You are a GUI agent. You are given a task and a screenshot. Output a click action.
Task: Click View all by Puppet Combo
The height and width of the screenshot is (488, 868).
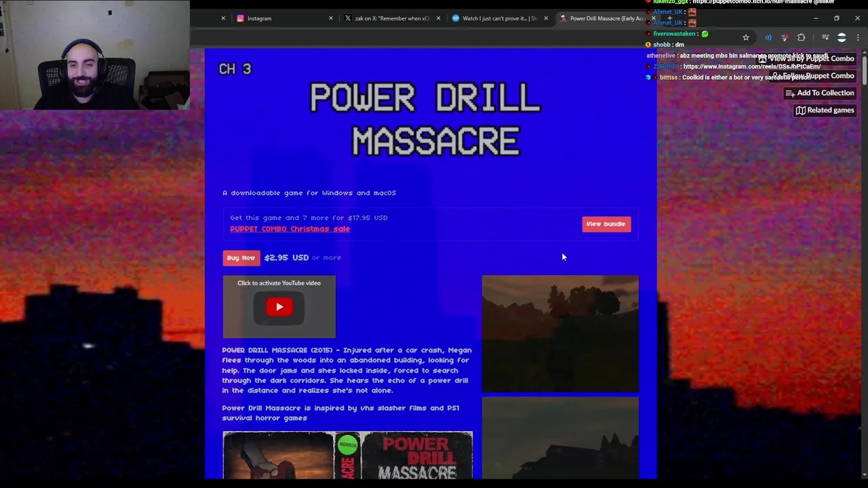pos(806,59)
